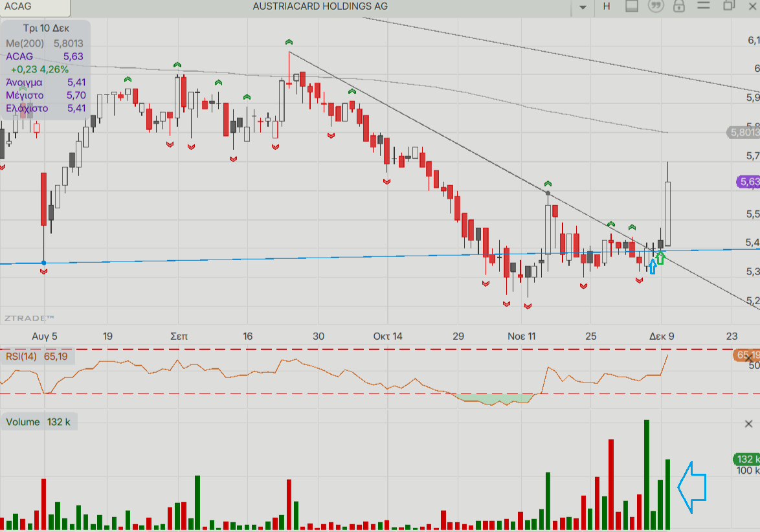Click the quotation-mark comments icon
Image resolution: width=760 pixels, height=532 pixels.
coord(655,6)
